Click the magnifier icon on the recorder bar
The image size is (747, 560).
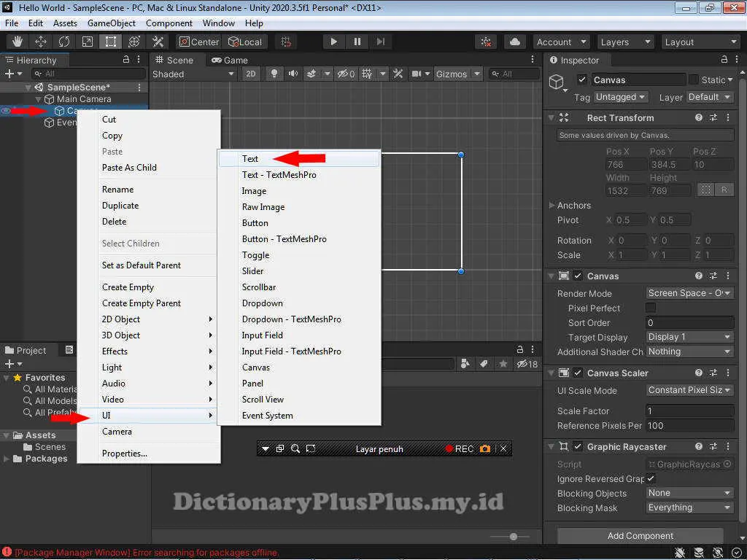[295, 448]
